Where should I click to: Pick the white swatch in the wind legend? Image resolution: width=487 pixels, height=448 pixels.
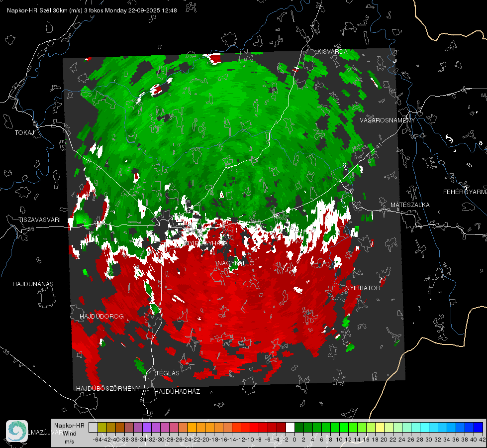point(290,427)
